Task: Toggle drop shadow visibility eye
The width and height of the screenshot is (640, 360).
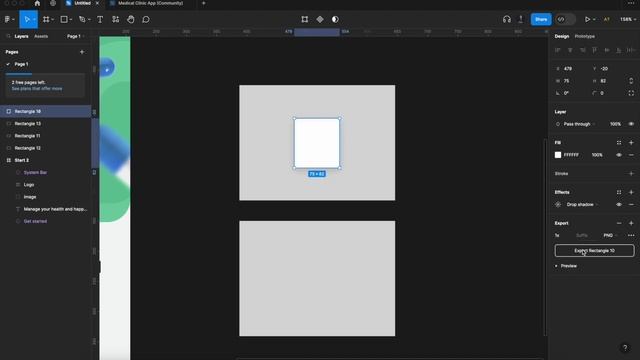Action: coord(619,204)
